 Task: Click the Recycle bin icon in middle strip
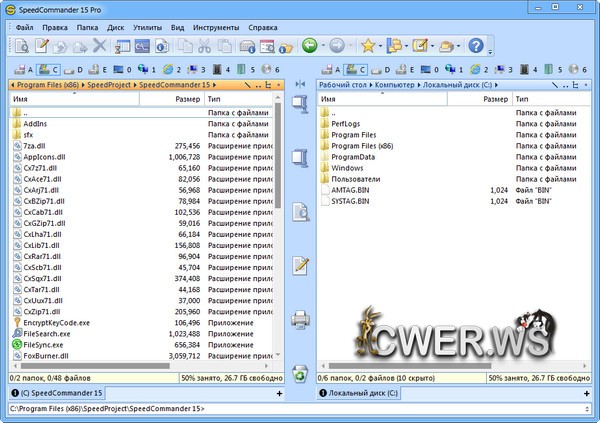(x=300, y=374)
